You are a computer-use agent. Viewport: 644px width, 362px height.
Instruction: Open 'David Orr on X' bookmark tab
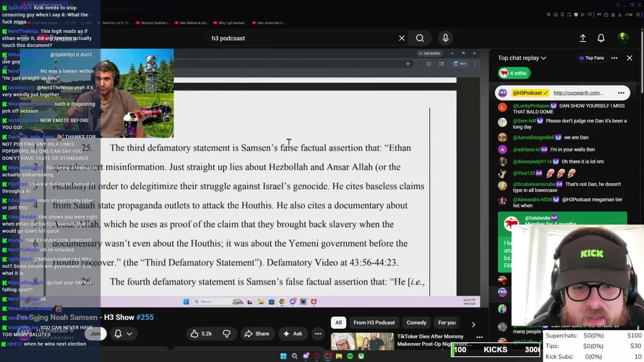(115, 23)
